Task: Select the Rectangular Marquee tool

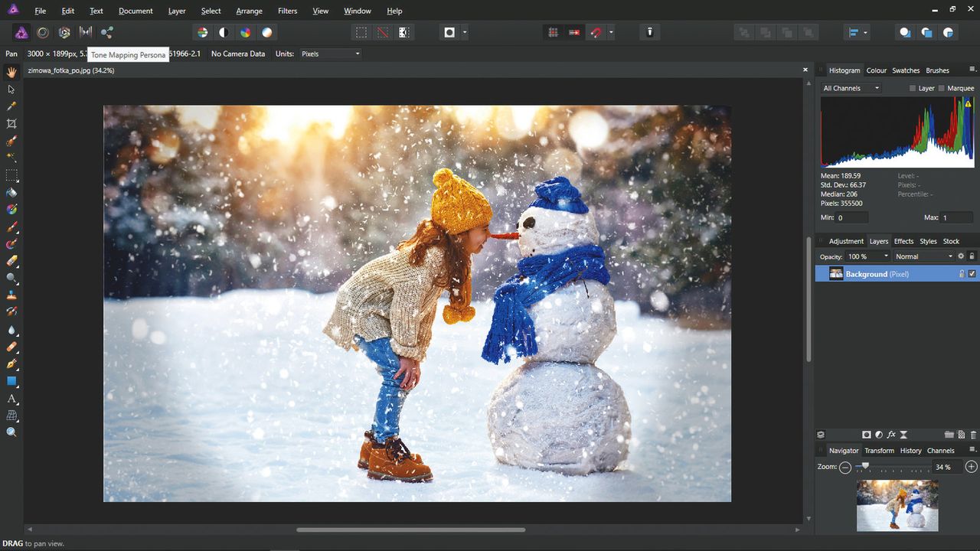Action: 11,175
